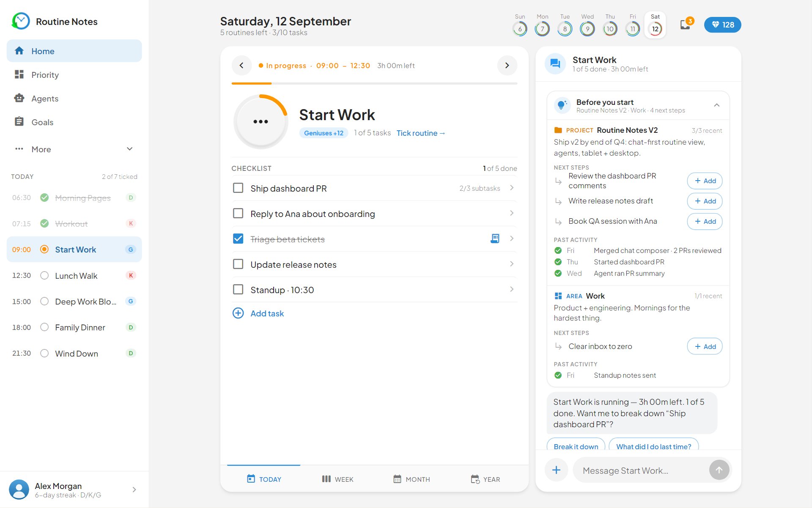
Task: Click the Message Start Work input field
Action: click(x=641, y=470)
